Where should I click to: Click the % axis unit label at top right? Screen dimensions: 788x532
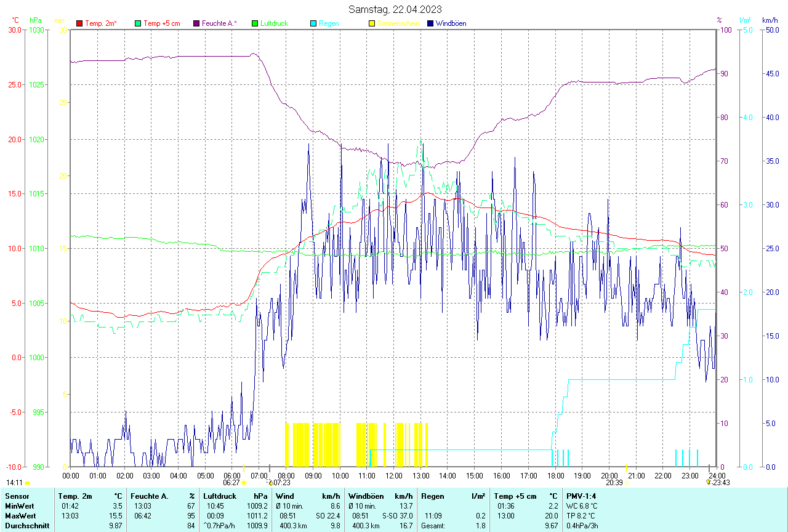(x=719, y=20)
